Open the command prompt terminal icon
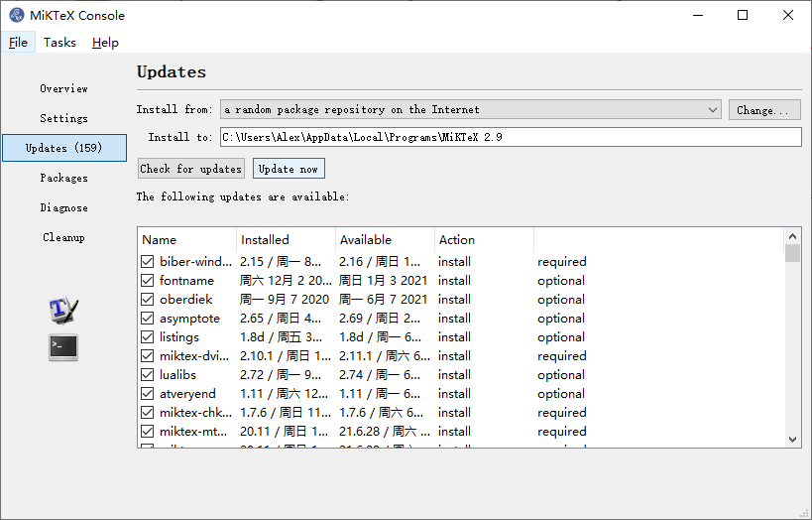The width and height of the screenshot is (812, 520). pyautogui.click(x=63, y=347)
